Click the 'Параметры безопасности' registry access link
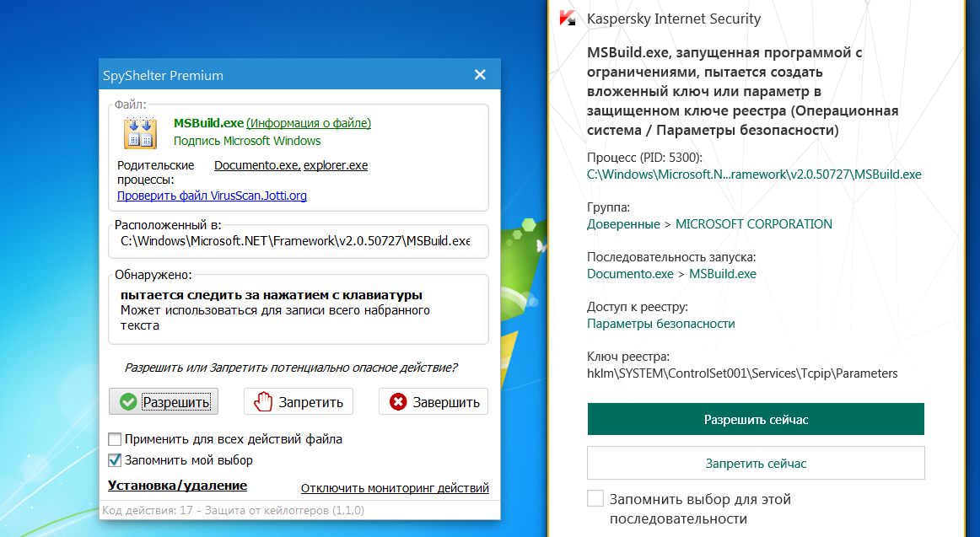980x537 pixels. coord(660,324)
